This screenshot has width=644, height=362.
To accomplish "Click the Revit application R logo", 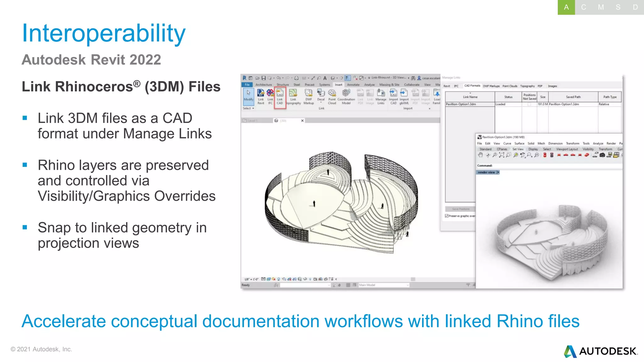I will (x=244, y=78).
